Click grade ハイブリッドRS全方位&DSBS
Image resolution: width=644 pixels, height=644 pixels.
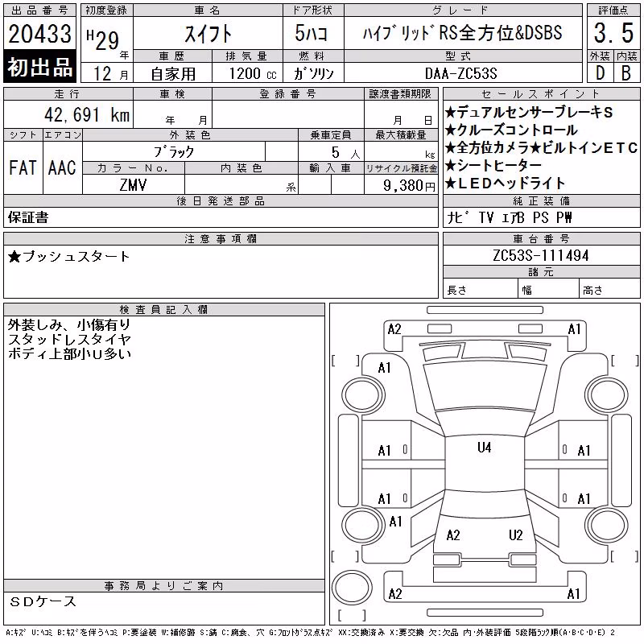462,33
